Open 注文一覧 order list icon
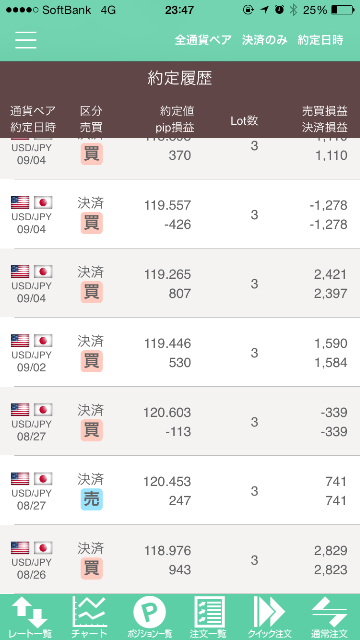Screen dimensions: 360x640 (209, 617)
